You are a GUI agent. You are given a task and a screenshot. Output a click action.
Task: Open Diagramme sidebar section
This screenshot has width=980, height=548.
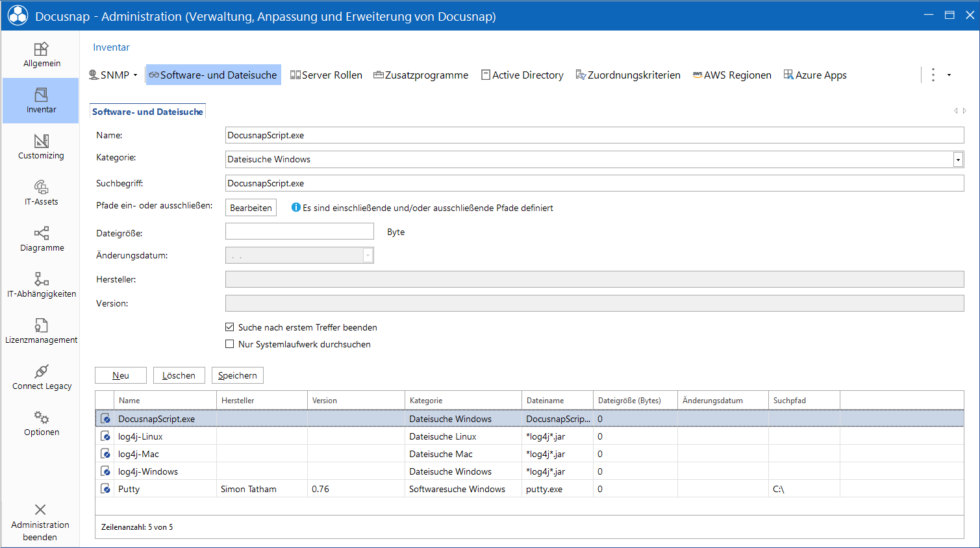[x=41, y=239]
